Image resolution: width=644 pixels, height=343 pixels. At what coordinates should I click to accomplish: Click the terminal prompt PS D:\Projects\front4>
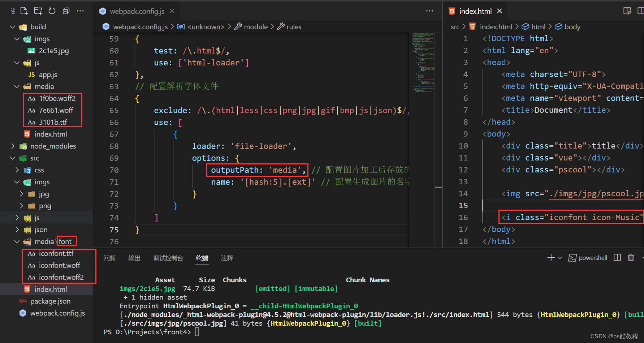click(147, 332)
